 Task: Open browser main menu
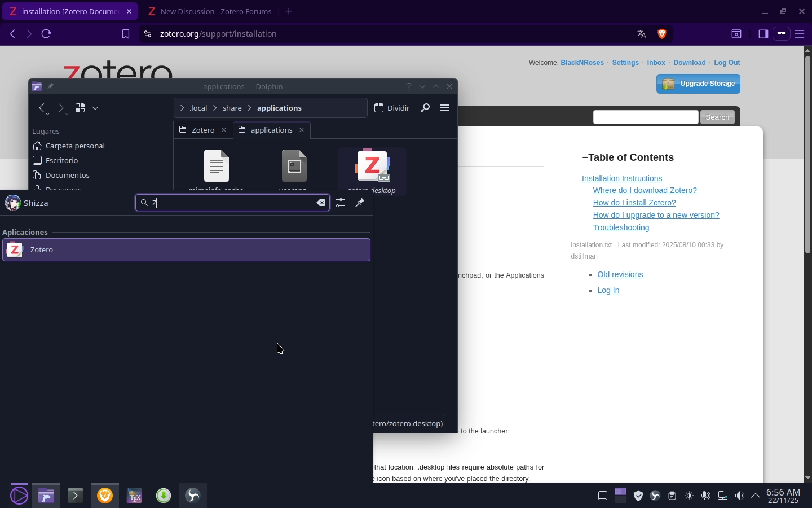point(800,34)
